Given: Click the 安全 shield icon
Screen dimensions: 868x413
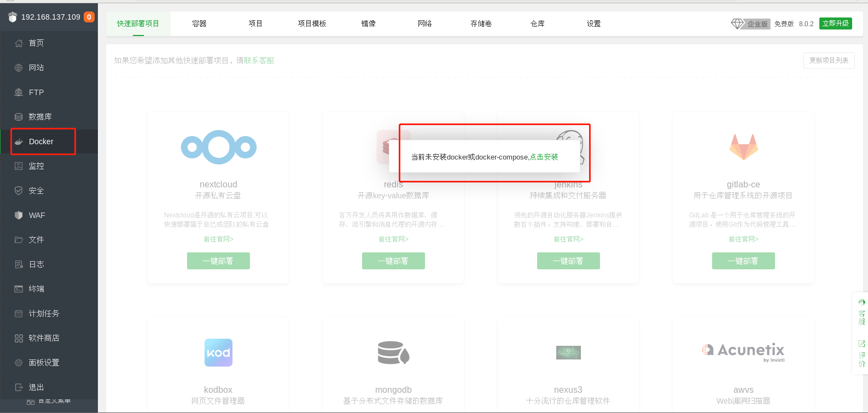Looking at the screenshot, I should [x=19, y=191].
